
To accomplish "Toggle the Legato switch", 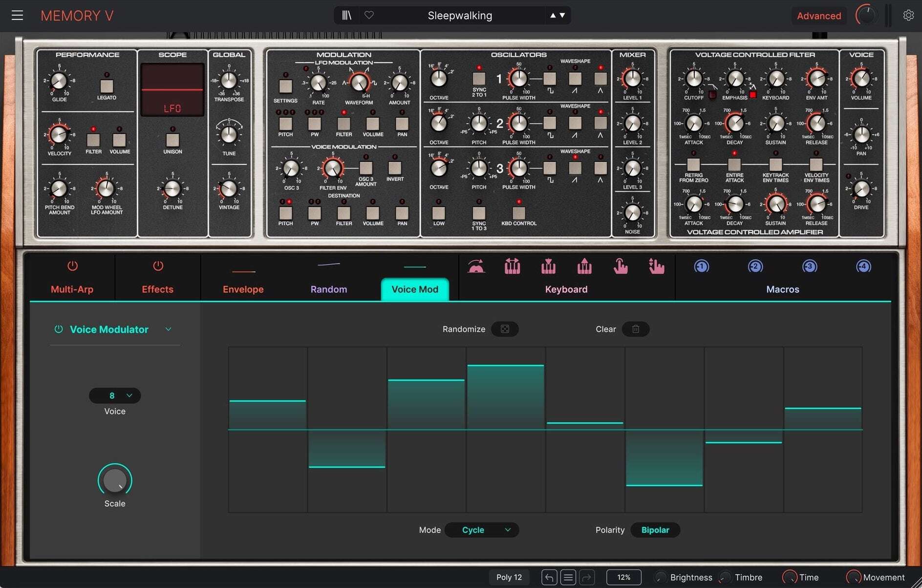I will (107, 86).
